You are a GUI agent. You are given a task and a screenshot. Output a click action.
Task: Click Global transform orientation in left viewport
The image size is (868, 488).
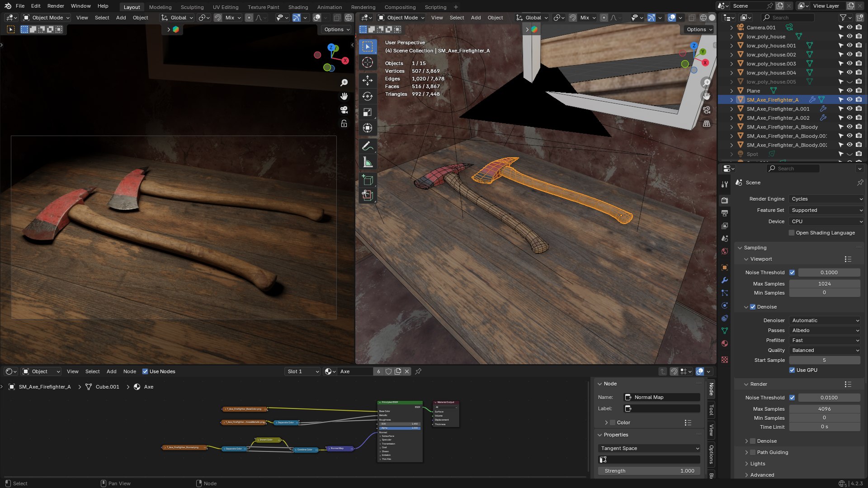(x=178, y=18)
